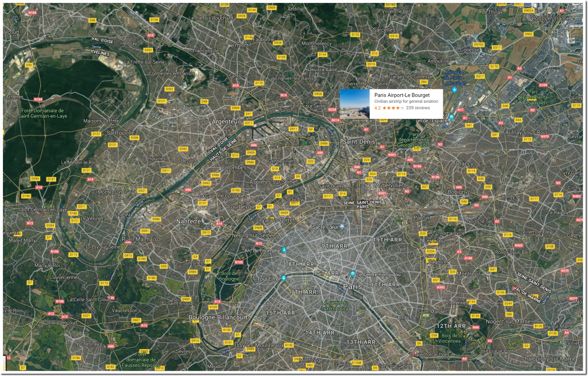588x376 pixels.
Task: Select the Le Bourget airport plane marker
Action: (454, 90)
